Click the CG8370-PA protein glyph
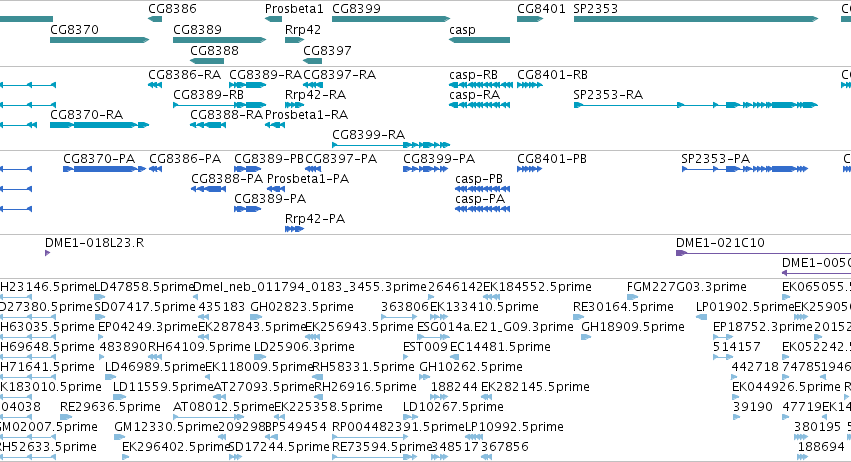 coord(104,169)
